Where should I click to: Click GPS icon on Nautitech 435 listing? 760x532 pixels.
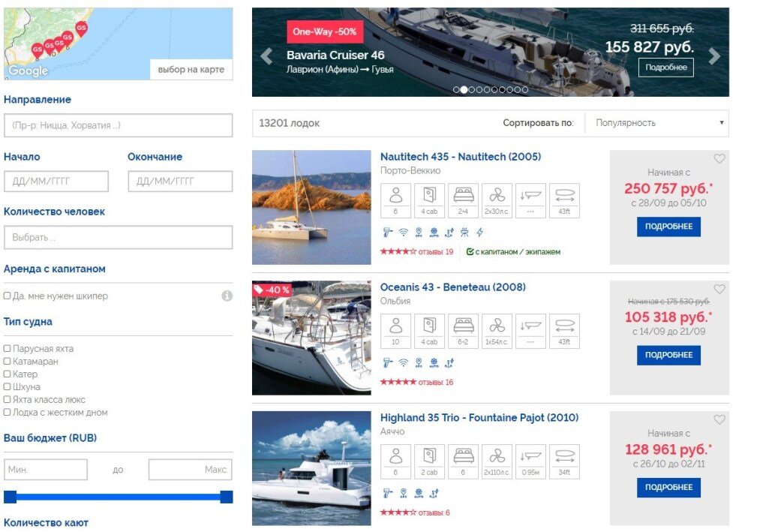419,233
